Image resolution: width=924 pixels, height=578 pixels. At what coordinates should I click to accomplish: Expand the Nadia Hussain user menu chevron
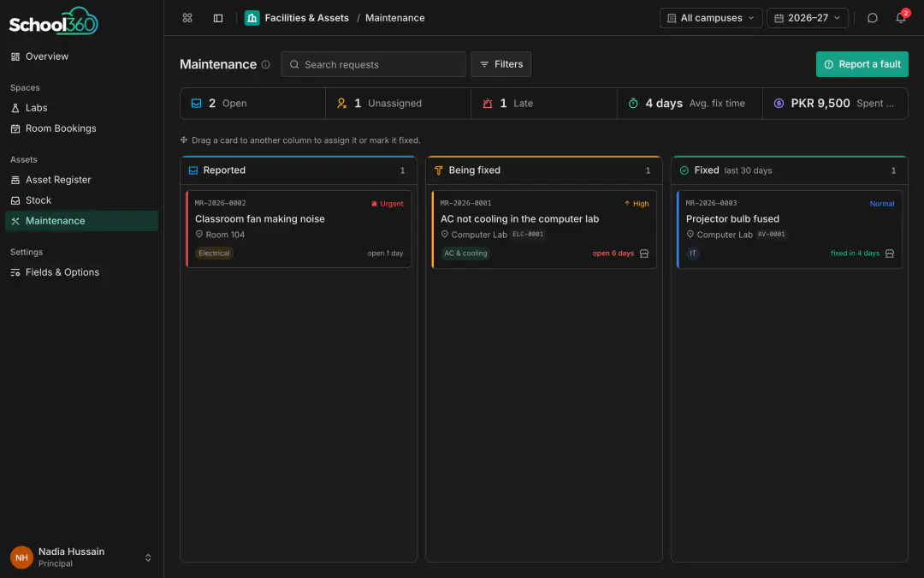(148, 557)
